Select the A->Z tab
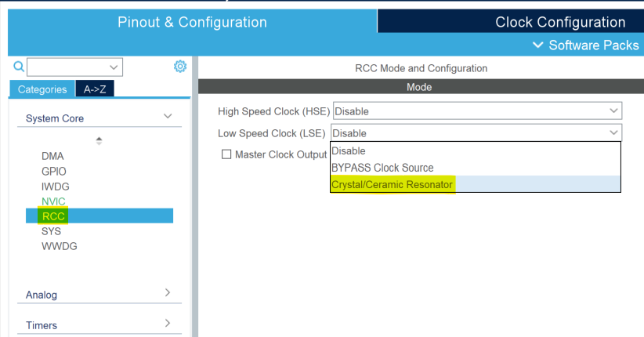 coord(95,89)
